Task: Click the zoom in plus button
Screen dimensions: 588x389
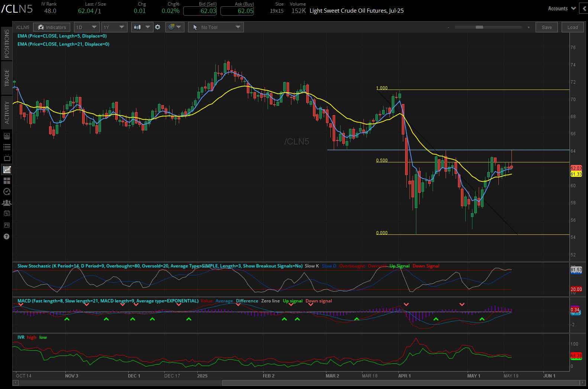Action: (529, 27)
